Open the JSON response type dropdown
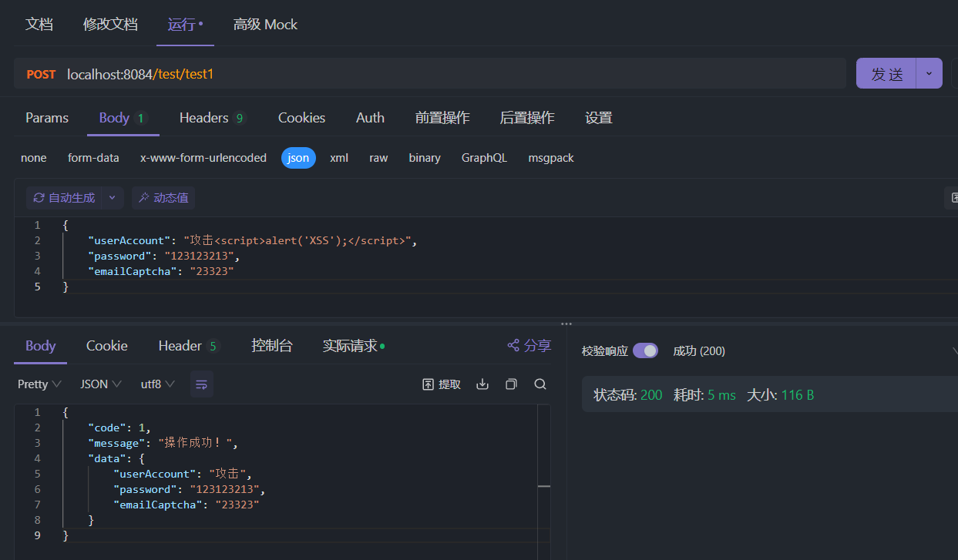This screenshot has width=958, height=560. [x=101, y=384]
